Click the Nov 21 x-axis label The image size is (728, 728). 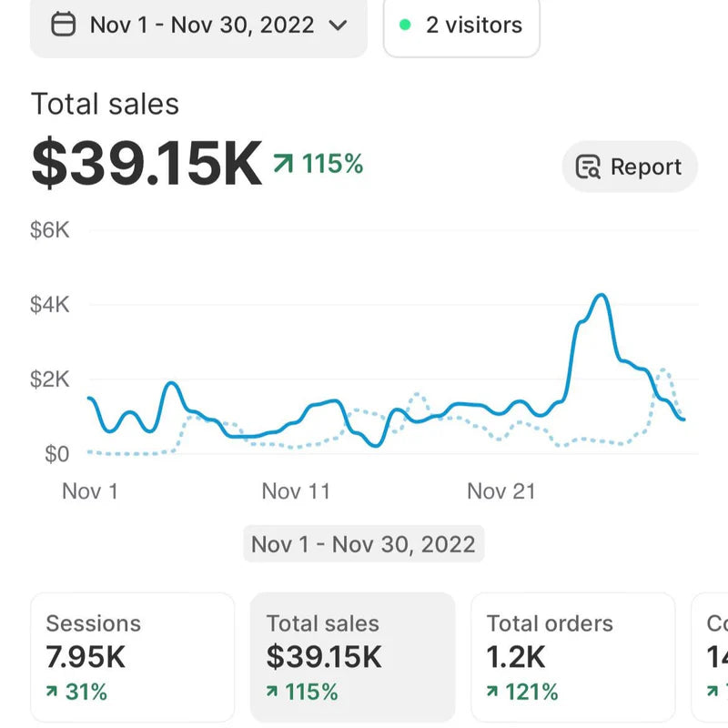click(500, 491)
